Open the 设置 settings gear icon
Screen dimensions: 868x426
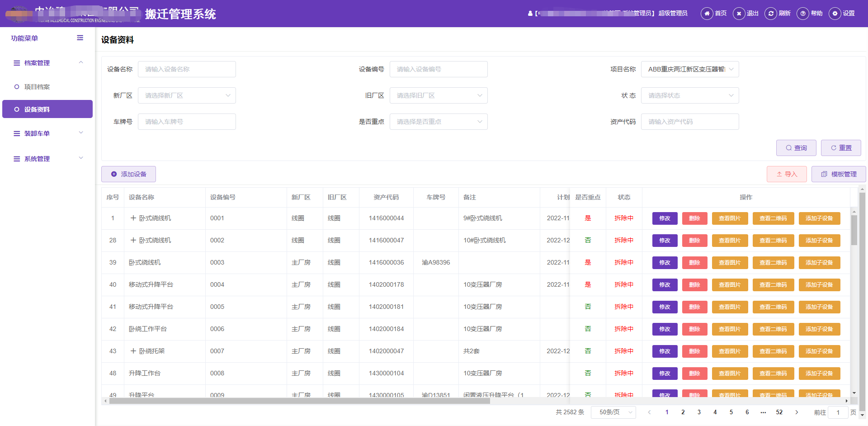coord(835,14)
